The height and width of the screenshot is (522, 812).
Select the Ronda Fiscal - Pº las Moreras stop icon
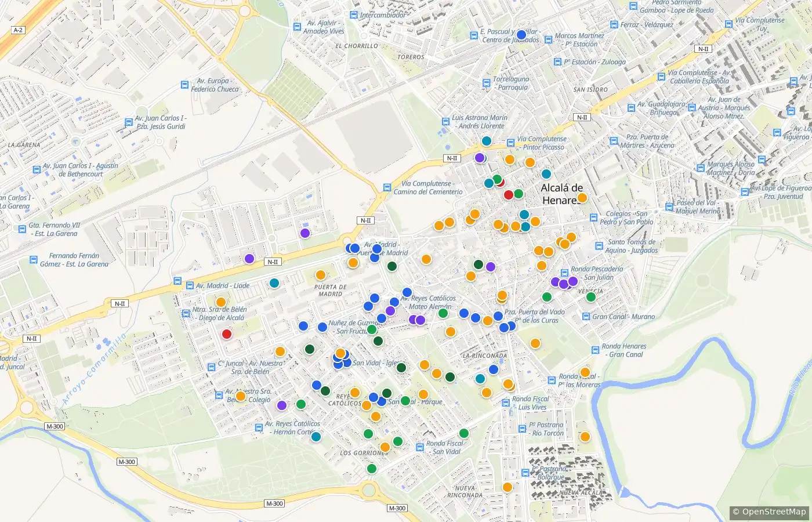pos(552,380)
